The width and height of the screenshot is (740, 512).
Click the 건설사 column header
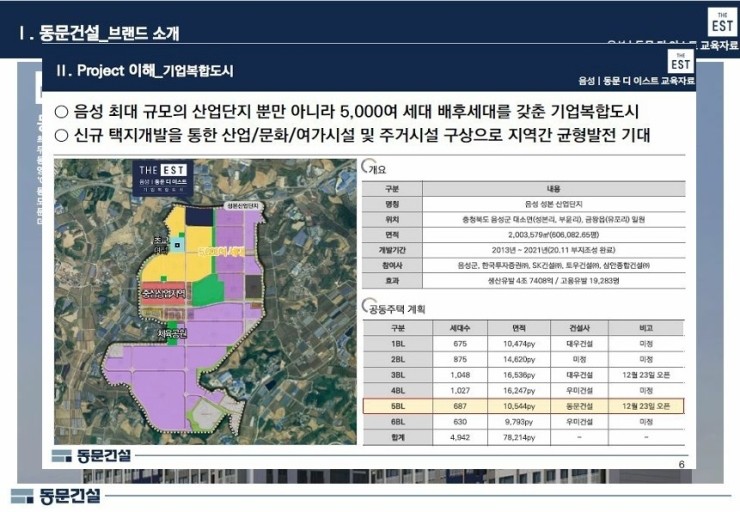(580, 328)
